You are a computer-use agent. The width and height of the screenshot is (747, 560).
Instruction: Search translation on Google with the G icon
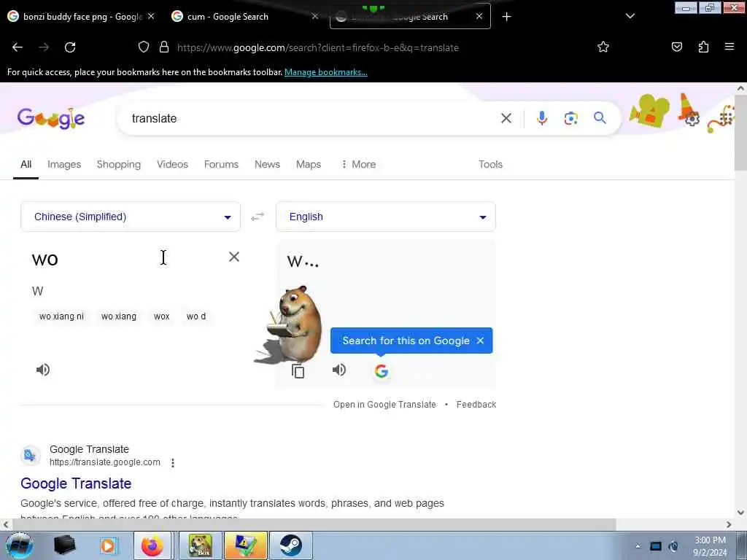tap(381, 371)
